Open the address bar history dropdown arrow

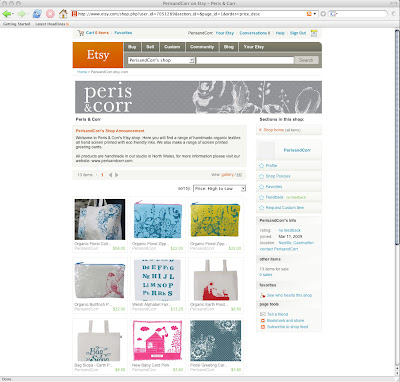(x=315, y=14)
